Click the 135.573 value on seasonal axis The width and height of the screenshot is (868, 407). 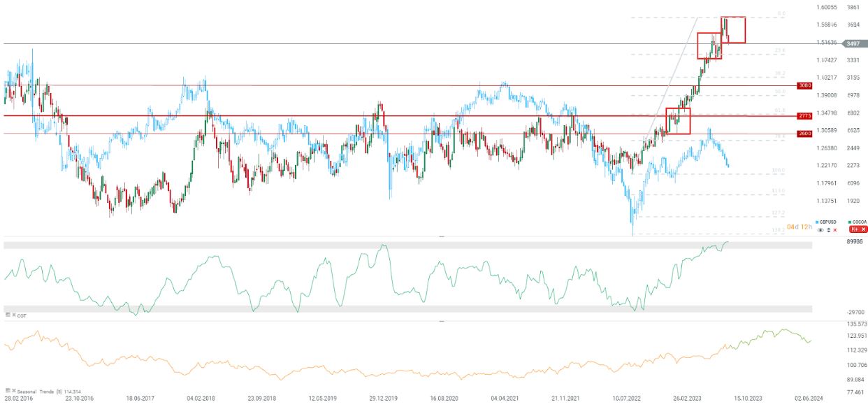pyautogui.click(x=856, y=324)
